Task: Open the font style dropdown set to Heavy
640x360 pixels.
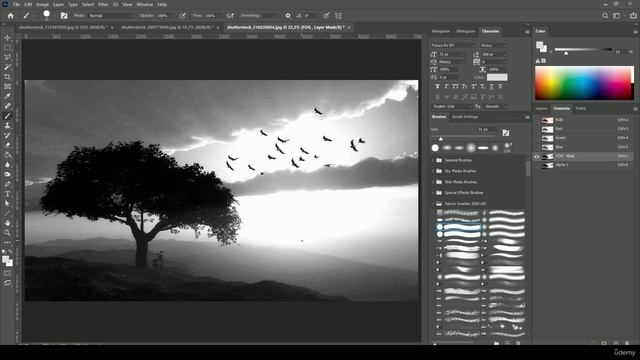Action: 493,45
